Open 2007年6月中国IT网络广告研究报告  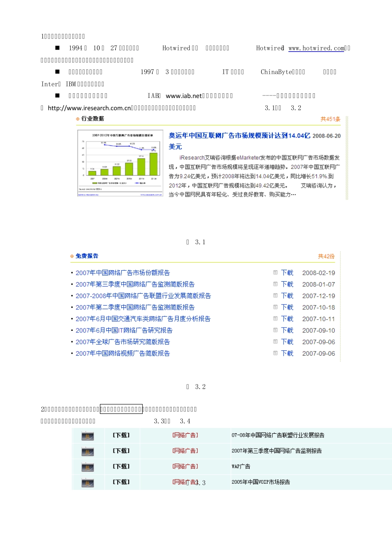click(124, 331)
